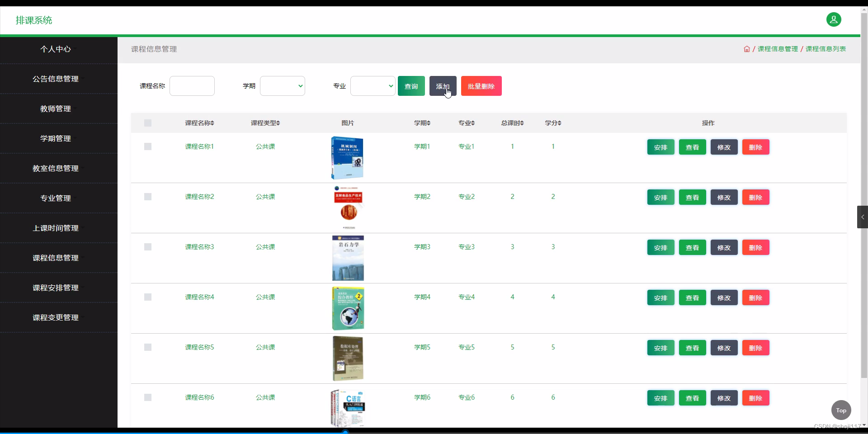Check the row for 课程名称2

[x=148, y=197]
